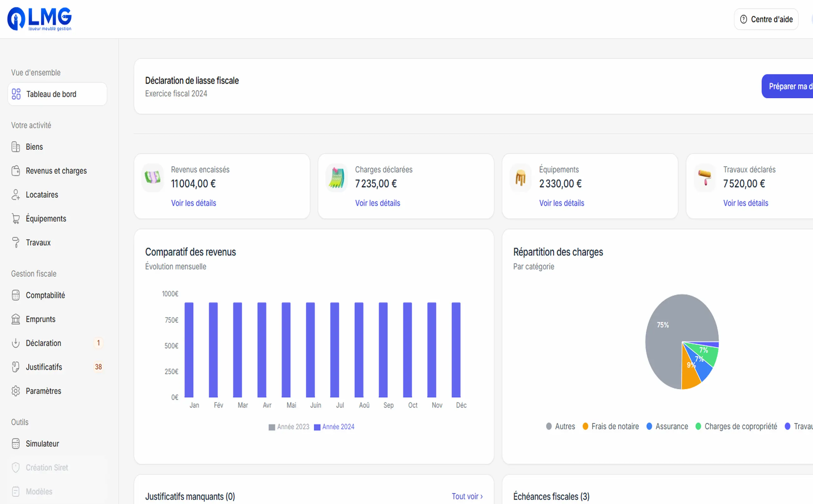The image size is (813, 504).
Task: Click the December bar in revenue chart
Action: click(x=456, y=350)
